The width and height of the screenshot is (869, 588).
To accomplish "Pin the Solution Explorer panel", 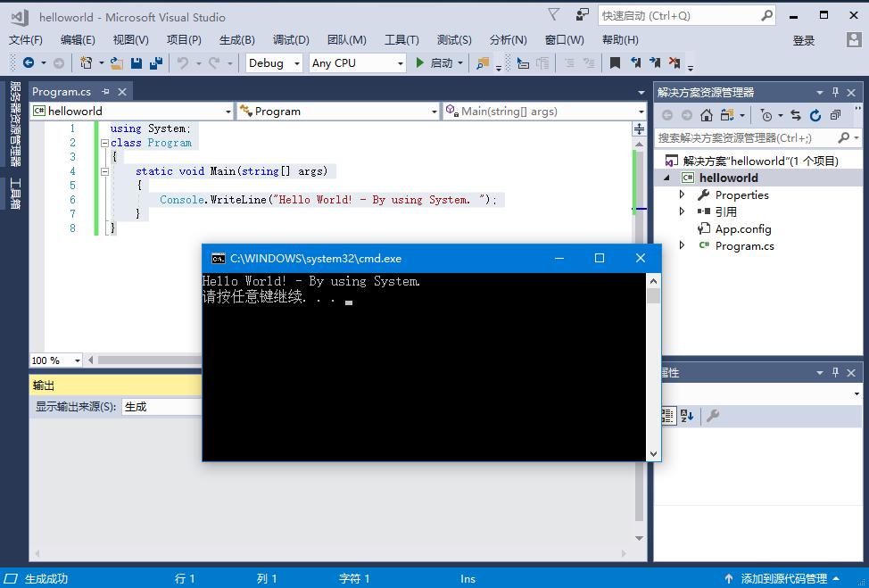I will (836, 92).
